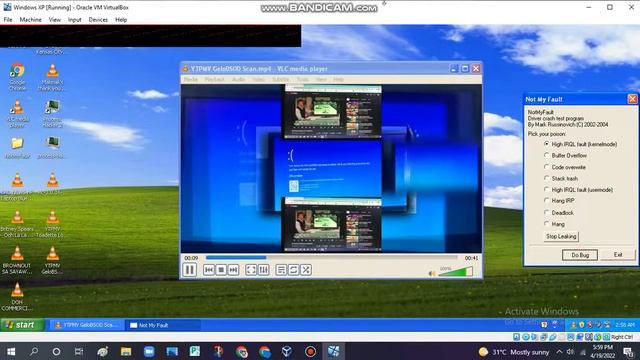Open Google Chrome desktop shortcut
Screen dimensions: 640x360
(x=17, y=77)
